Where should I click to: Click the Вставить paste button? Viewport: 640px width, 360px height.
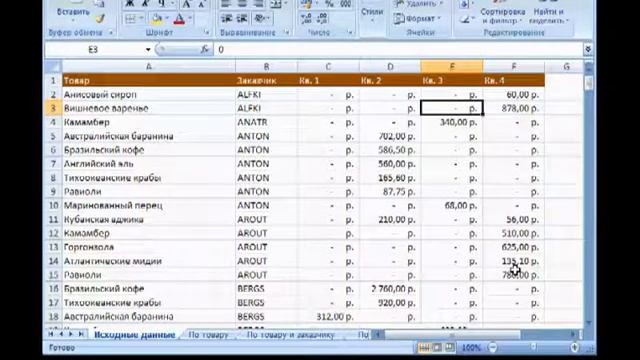click(73, 12)
